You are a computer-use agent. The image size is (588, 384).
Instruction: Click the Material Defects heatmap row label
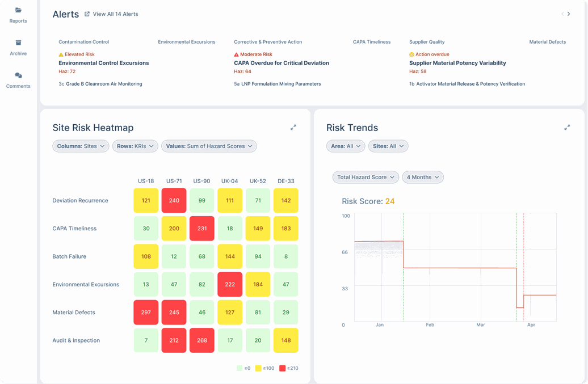[x=74, y=313]
